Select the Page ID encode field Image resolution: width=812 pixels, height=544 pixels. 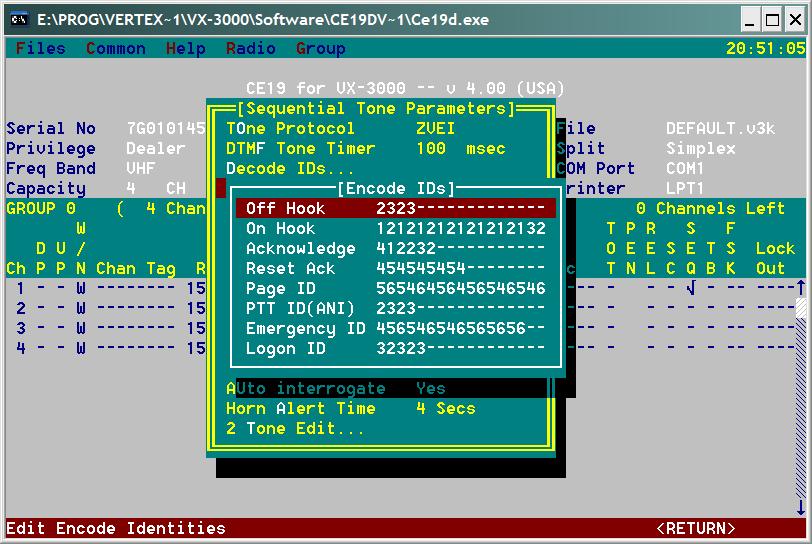pos(396,288)
